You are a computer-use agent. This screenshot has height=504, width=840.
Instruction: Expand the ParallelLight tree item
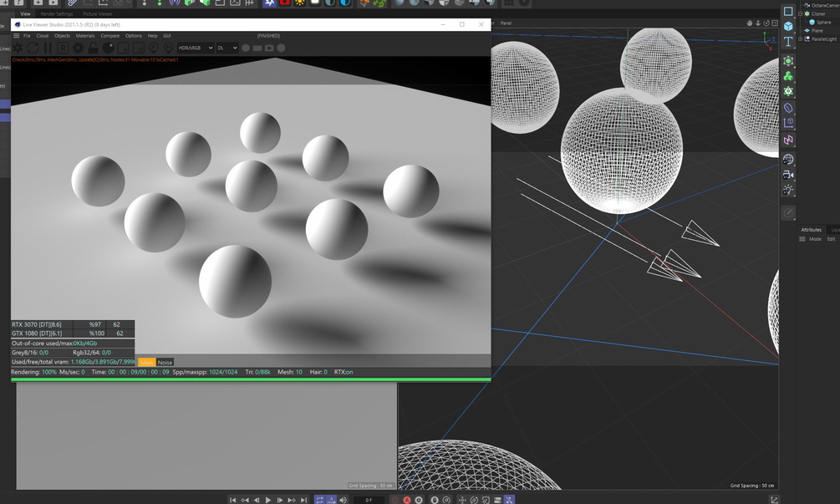coord(801,39)
